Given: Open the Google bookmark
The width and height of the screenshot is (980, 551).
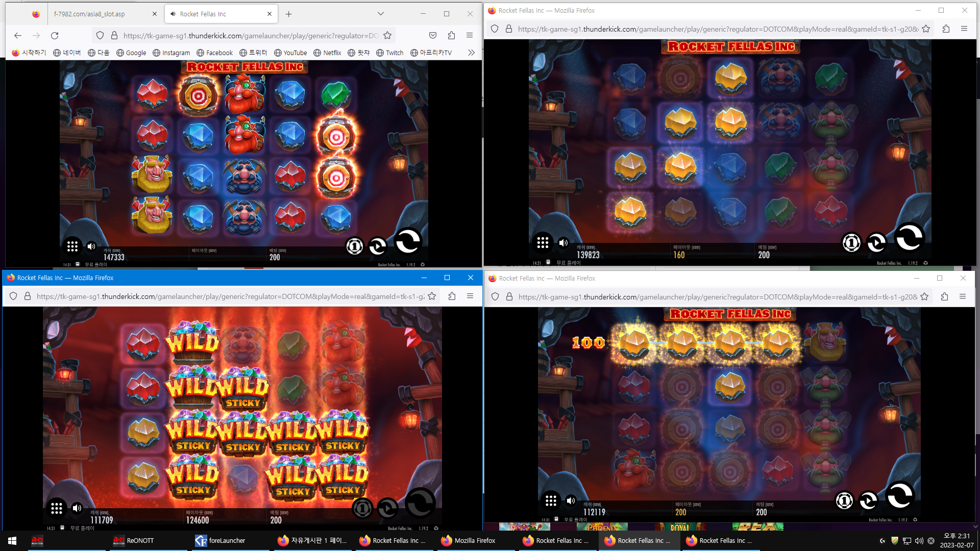Looking at the screenshot, I should click(x=131, y=53).
